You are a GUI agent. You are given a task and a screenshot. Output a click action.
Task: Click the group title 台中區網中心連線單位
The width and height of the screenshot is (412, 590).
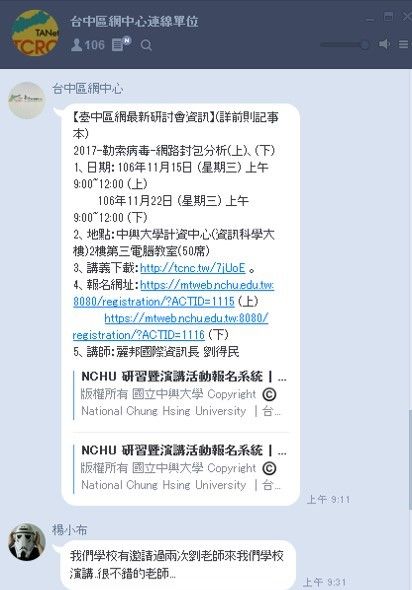coord(134,21)
